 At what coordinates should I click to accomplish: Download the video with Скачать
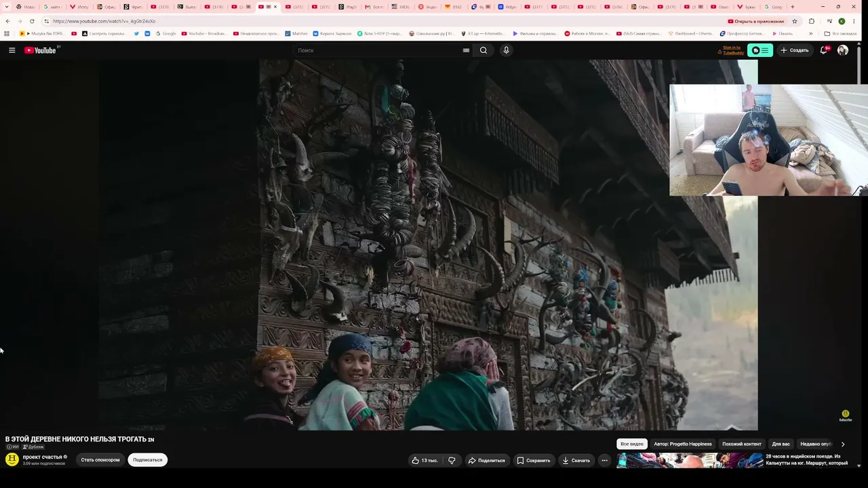click(x=576, y=460)
